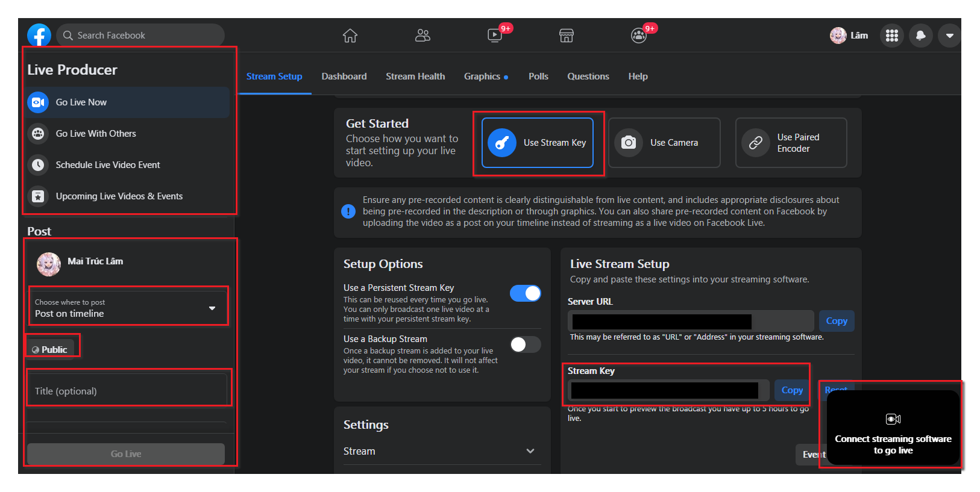Select Use Paired Encoder option
The height and width of the screenshot is (492, 980).
point(791,143)
